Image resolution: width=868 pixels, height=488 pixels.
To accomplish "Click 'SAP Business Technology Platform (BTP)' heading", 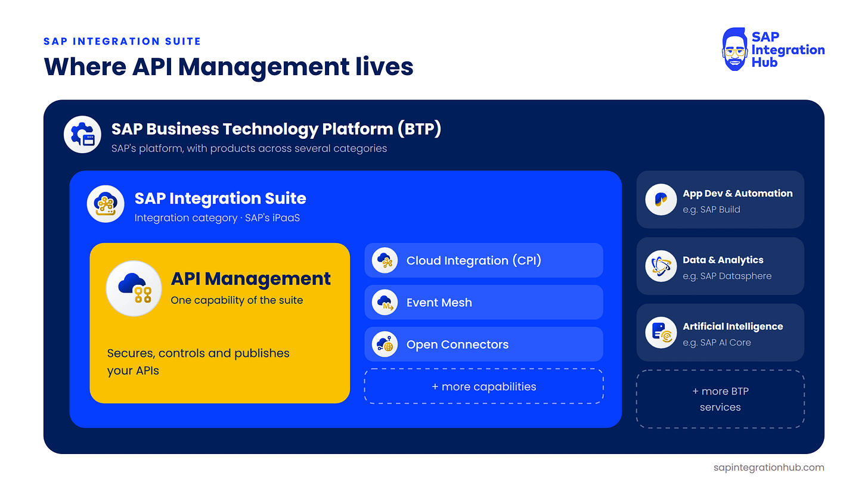I will pos(276,129).
